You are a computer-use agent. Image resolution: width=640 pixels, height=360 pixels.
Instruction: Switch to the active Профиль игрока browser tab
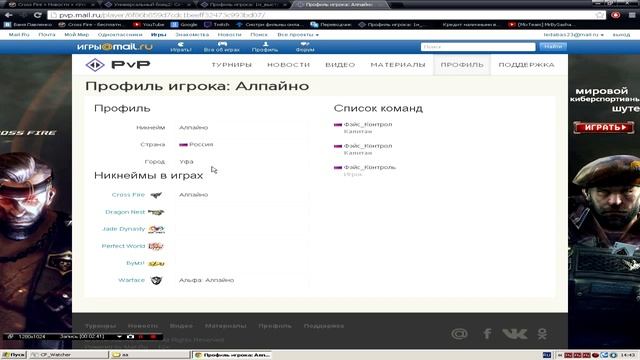tap(339, 4)
